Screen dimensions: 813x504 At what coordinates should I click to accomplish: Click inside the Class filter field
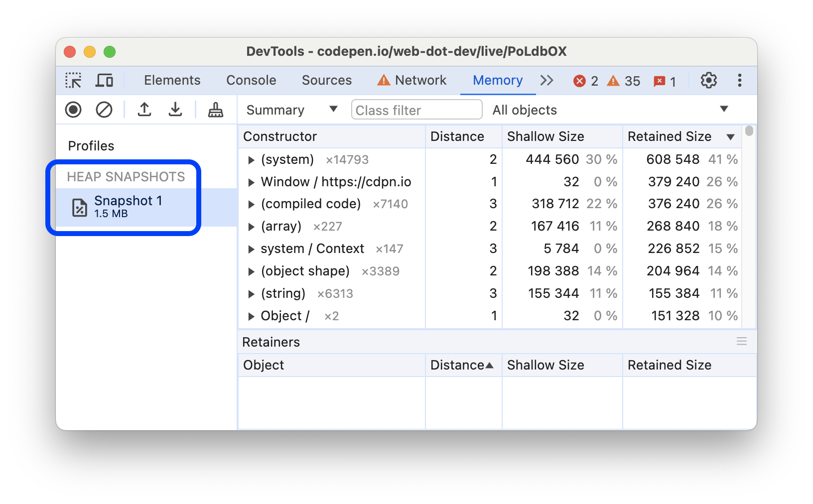point(416,110)
